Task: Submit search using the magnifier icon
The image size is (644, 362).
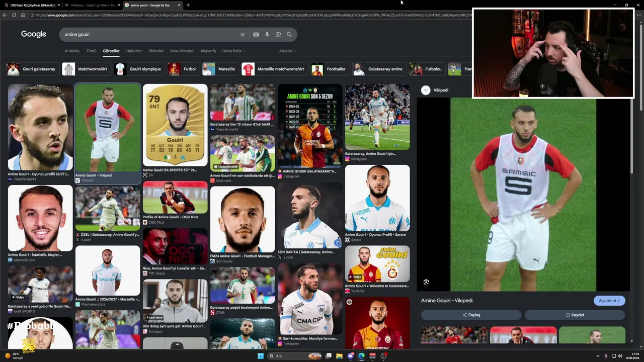Action: (x=289, y=35)
